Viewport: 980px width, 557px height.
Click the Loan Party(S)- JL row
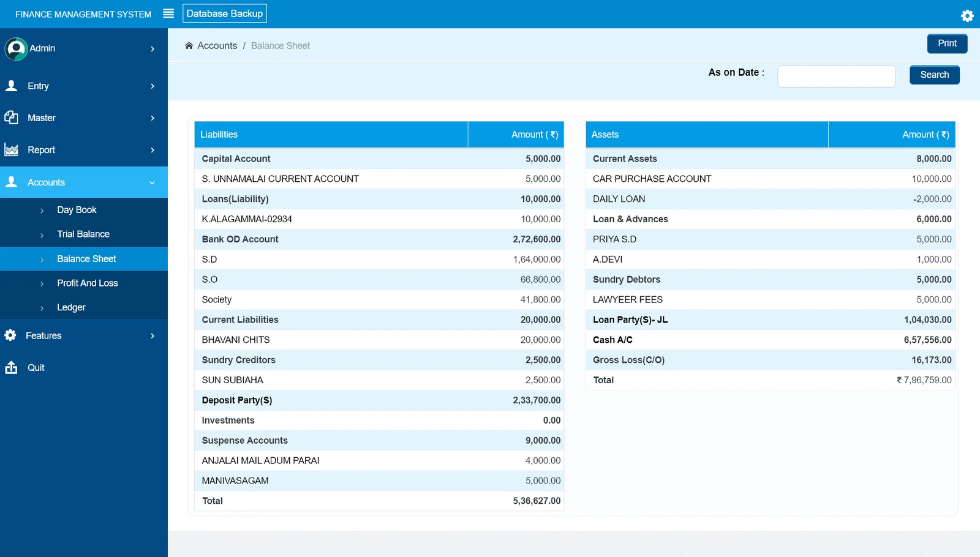[x=771, y=320]
